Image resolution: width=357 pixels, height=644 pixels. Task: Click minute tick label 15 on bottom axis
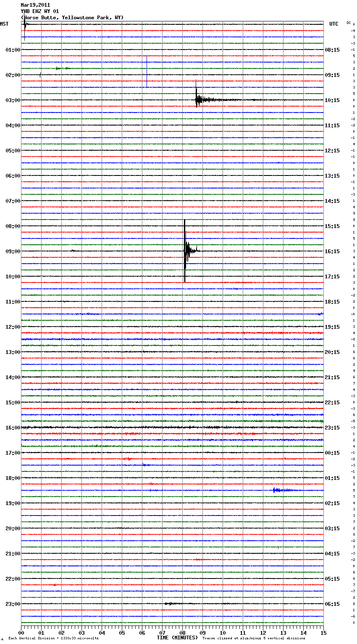point(323,633)
